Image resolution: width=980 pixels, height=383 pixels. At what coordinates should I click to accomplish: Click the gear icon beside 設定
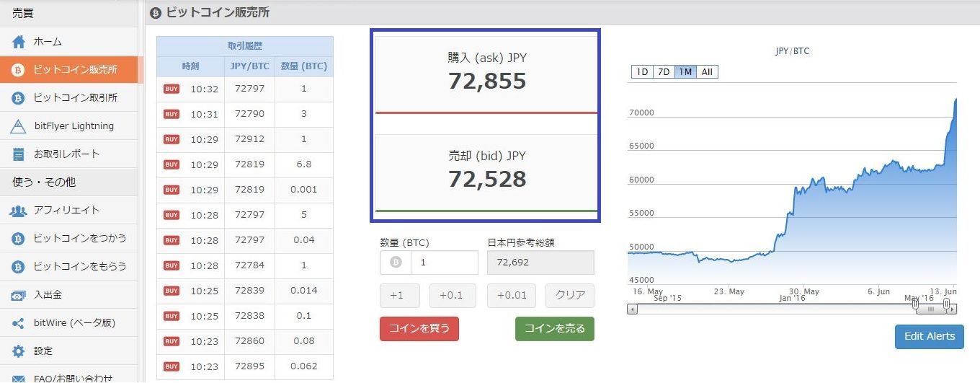click(x=19, y=351)
